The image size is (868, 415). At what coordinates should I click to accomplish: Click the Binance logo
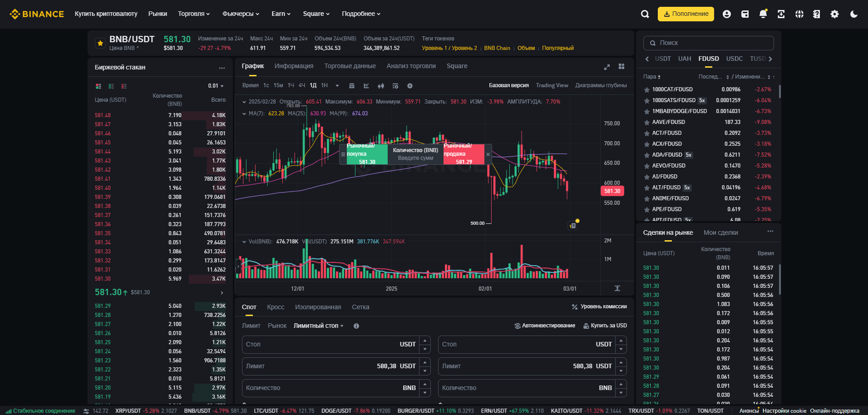click(37, 14)
